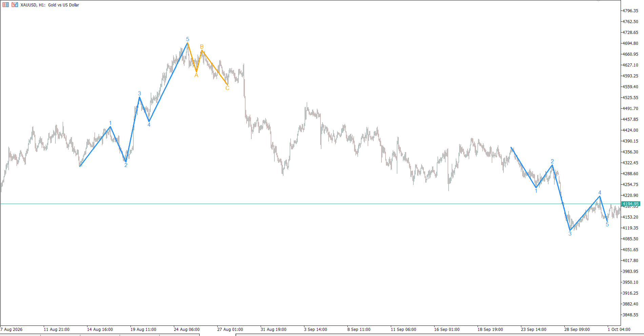Click the 1 Oct 04:00 time axis label

619,330
